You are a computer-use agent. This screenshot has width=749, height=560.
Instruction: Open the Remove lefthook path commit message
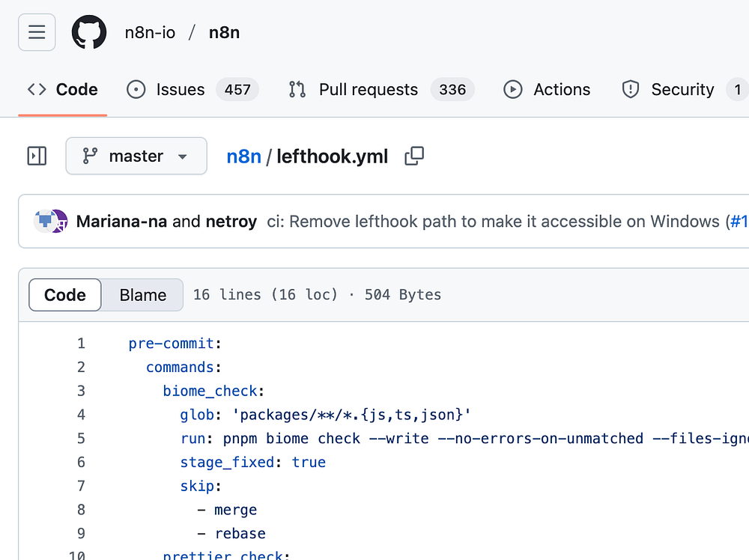493,221
